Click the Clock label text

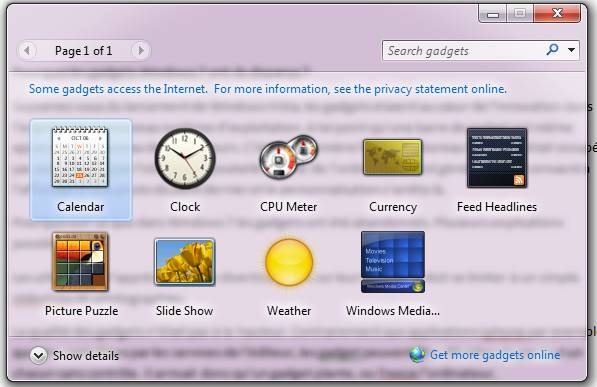click(x=185, y=207)
